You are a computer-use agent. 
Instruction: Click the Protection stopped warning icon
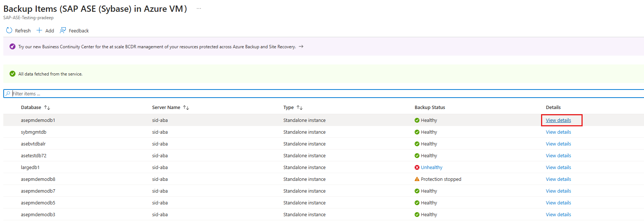417,179
